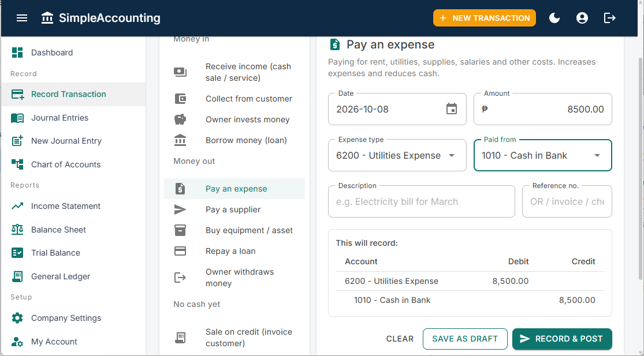Open the date picker calendar icon

[452, 109]
